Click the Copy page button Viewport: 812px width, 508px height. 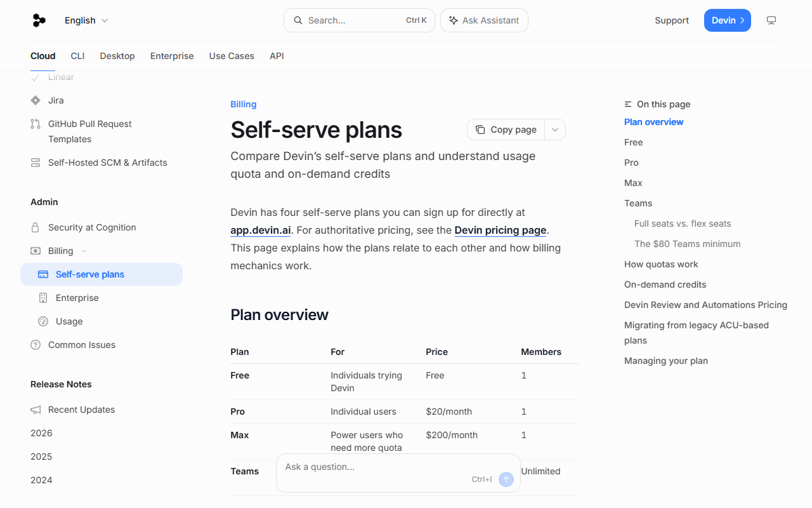pyautogui.click(x=506, y=130)
